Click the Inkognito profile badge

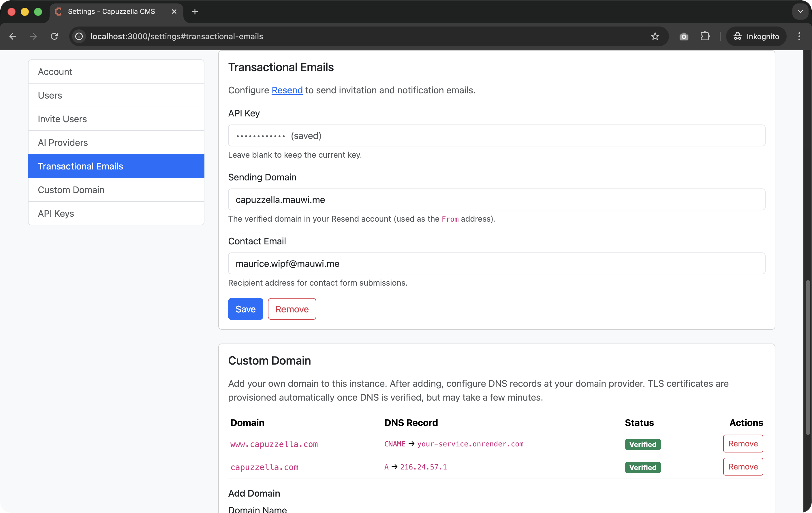pyautogui.click(x=756, y=36)
